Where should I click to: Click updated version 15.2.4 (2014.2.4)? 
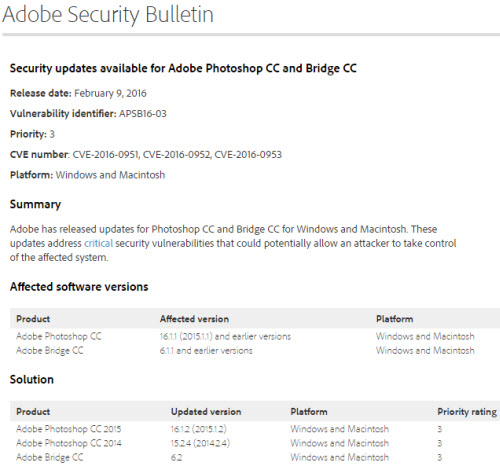(x=200, y=443)
